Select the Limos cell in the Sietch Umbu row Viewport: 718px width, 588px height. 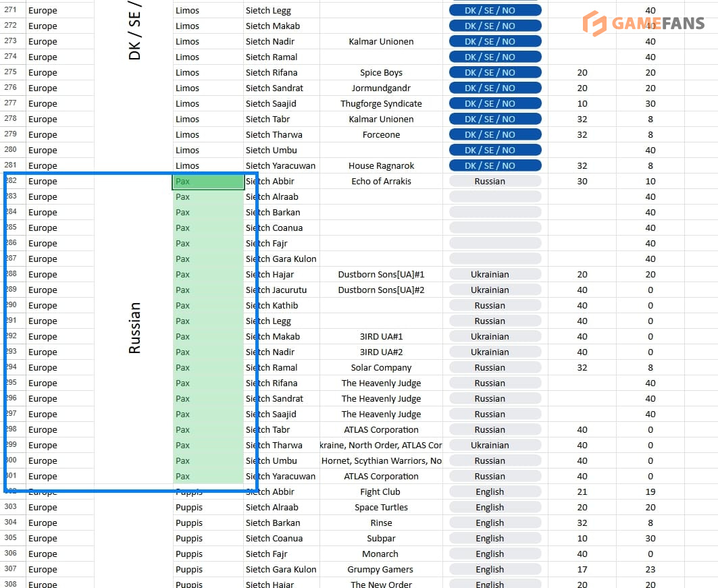(x=208, y=150)
